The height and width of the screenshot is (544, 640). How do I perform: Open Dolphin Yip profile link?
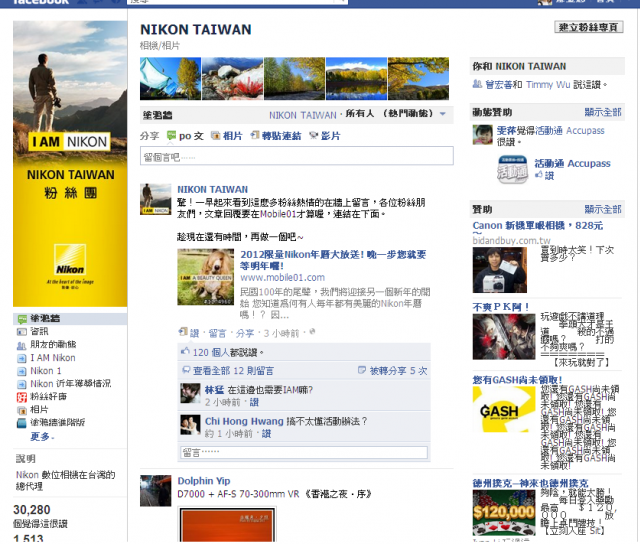[204, 481]
